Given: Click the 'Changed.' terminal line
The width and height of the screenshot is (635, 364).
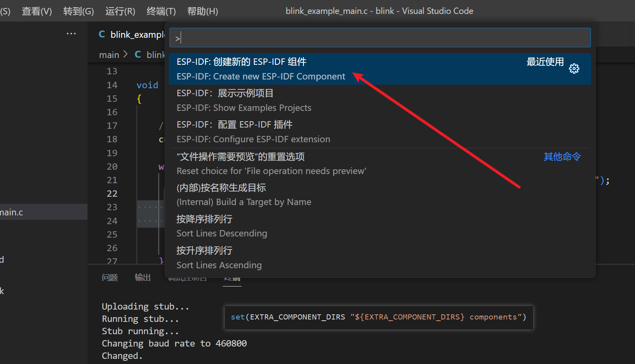Looking at the screenshot, I should 122,356.
